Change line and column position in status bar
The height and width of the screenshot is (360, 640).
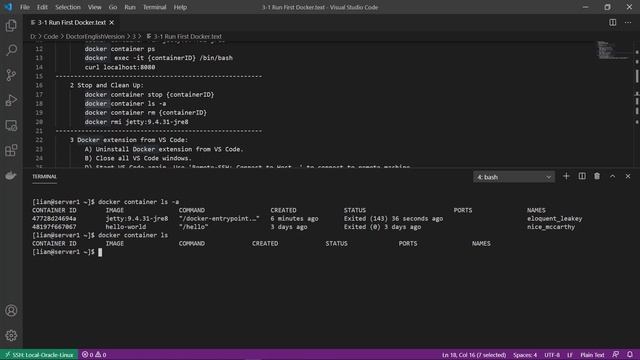474,355
